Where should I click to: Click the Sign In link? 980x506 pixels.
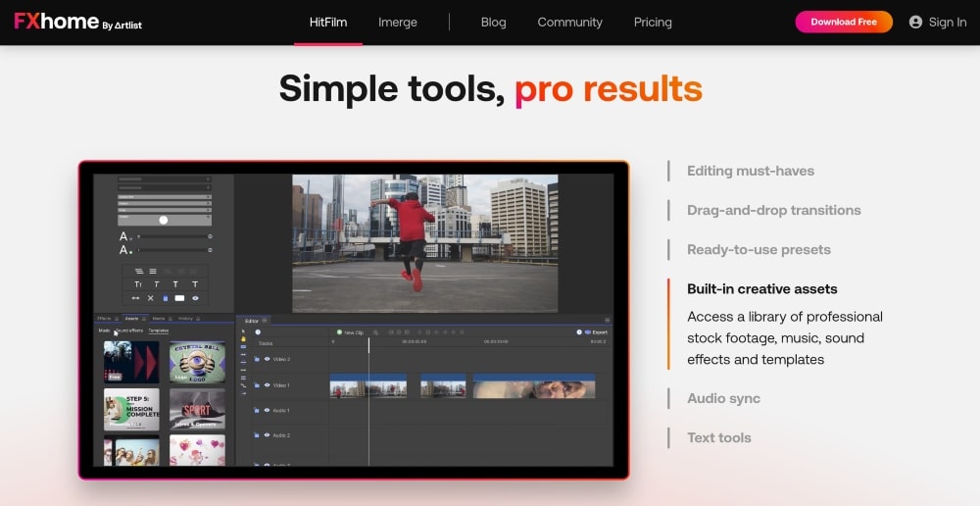[948, 23]
